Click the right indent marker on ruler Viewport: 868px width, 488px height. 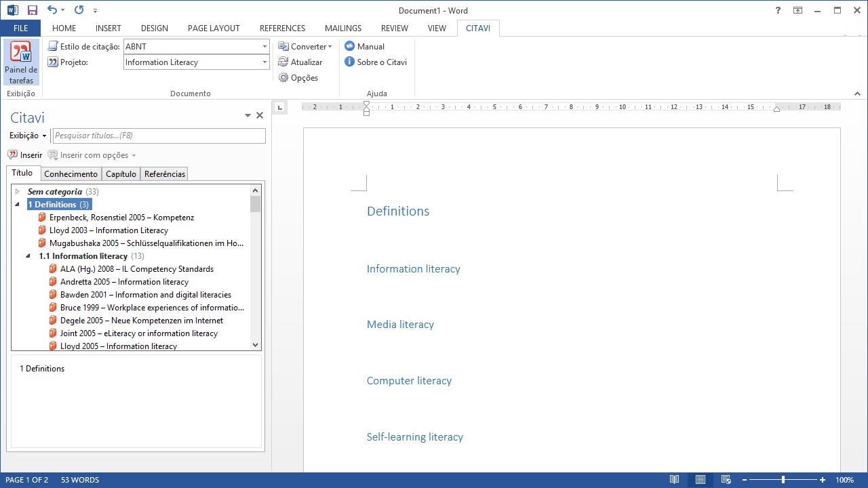click(x=776, y=109)
